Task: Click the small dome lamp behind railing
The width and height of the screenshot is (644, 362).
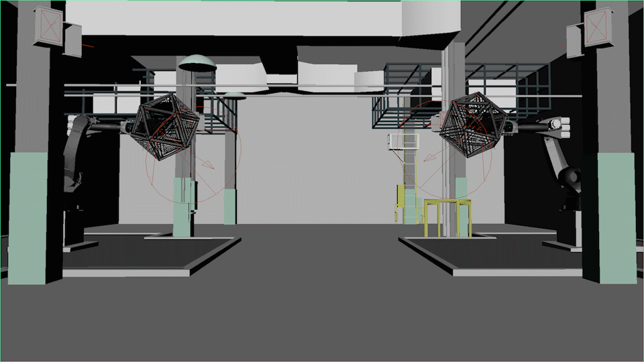Action: click(x=235, y=96)
